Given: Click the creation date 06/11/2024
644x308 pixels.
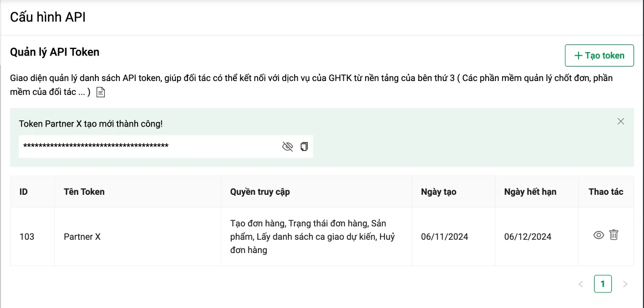Looking at the screenshot, I should [x=444, y=236].
